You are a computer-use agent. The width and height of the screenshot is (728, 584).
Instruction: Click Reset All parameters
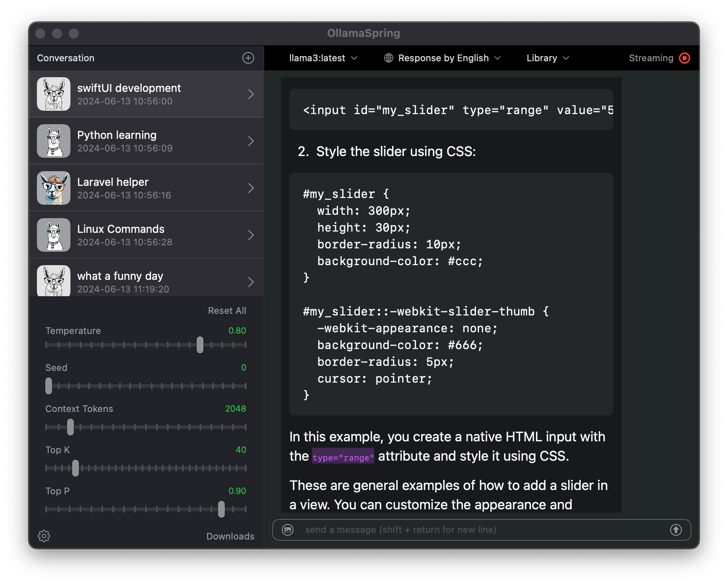coord(227,310)
